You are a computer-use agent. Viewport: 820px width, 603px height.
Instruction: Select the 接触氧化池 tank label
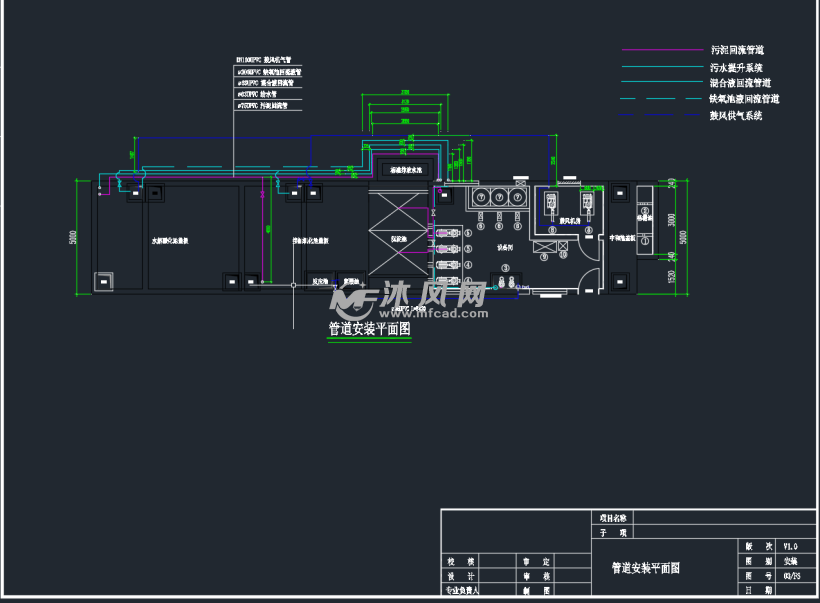(x=311, y=241)
